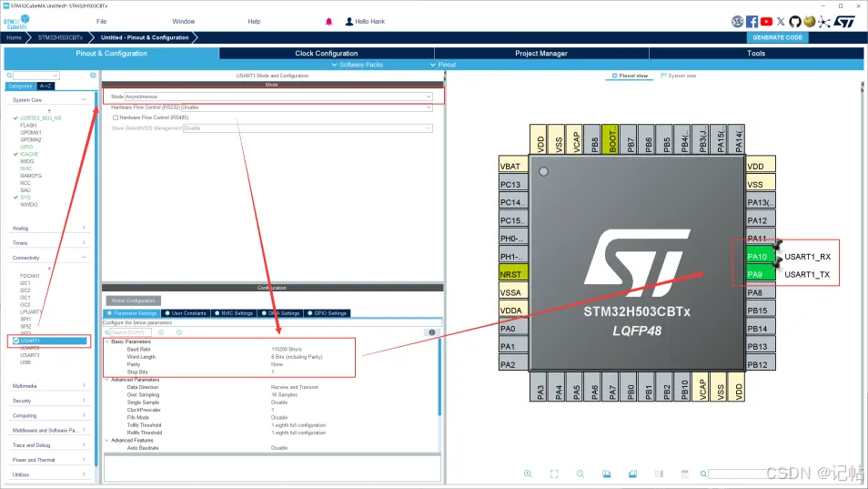Switch to Project Manager tab
868x489 pixels.
(541, 53)
